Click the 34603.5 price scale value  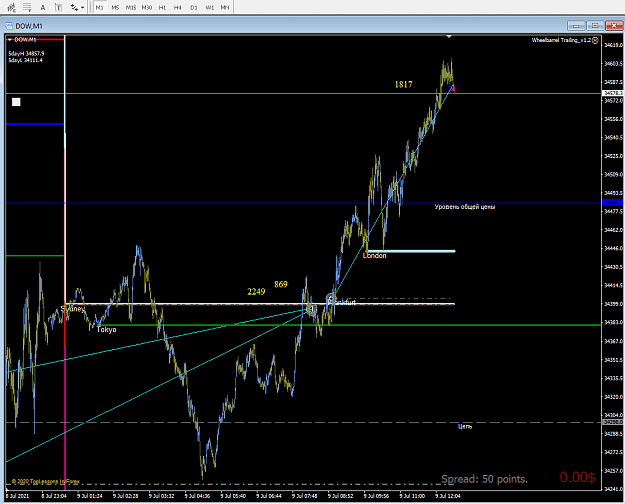[x=613, y=63]
